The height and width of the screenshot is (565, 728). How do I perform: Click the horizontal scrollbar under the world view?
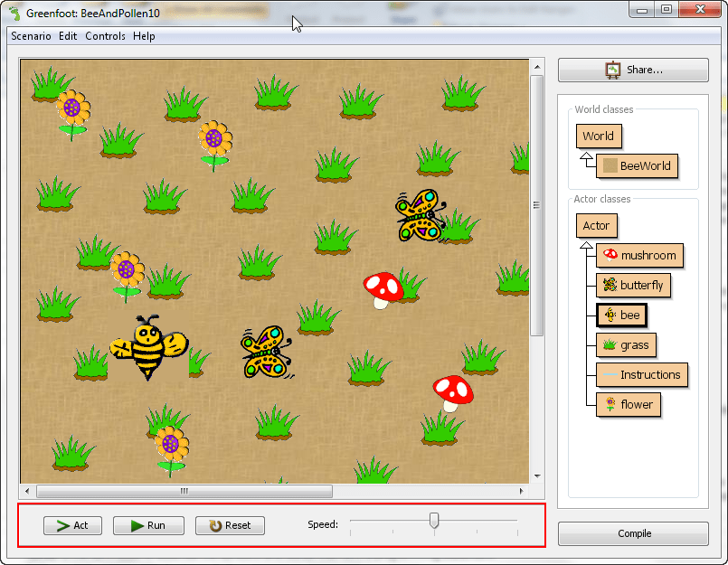[184, 492]
